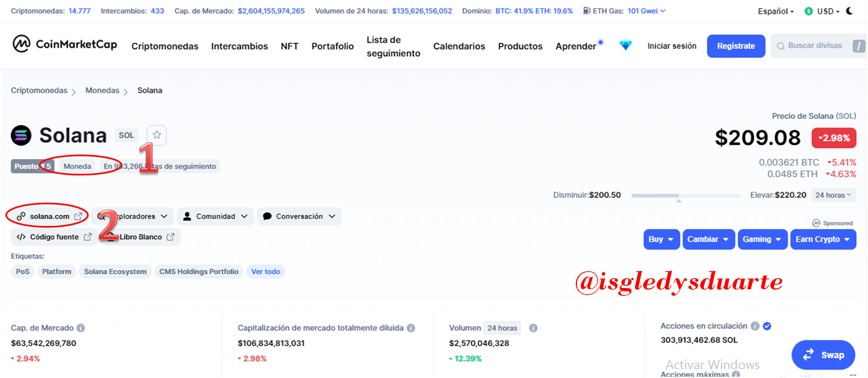Click info icon beside Volumen 24 horas
Viewport: 868px width, 378px height.
tap(533, 328)
